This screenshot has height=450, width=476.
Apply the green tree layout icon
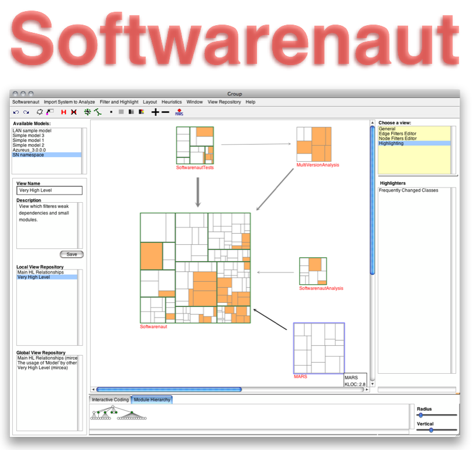(97, 112)
